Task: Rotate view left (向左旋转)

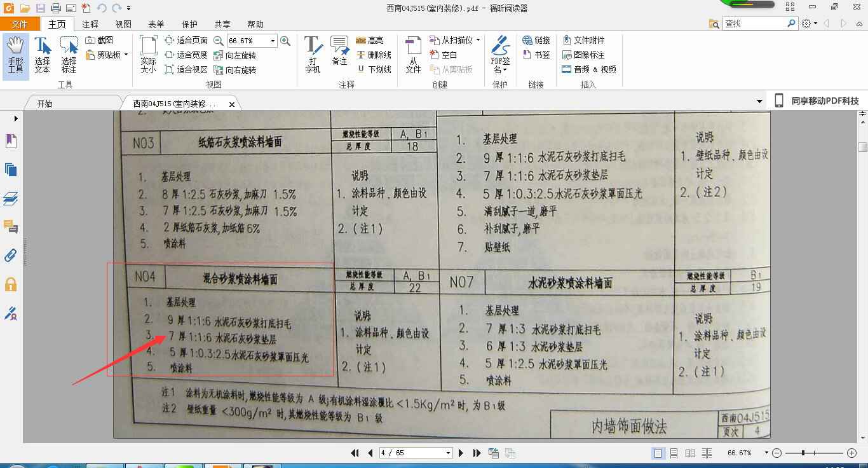Action: click(x=235, y=55)
